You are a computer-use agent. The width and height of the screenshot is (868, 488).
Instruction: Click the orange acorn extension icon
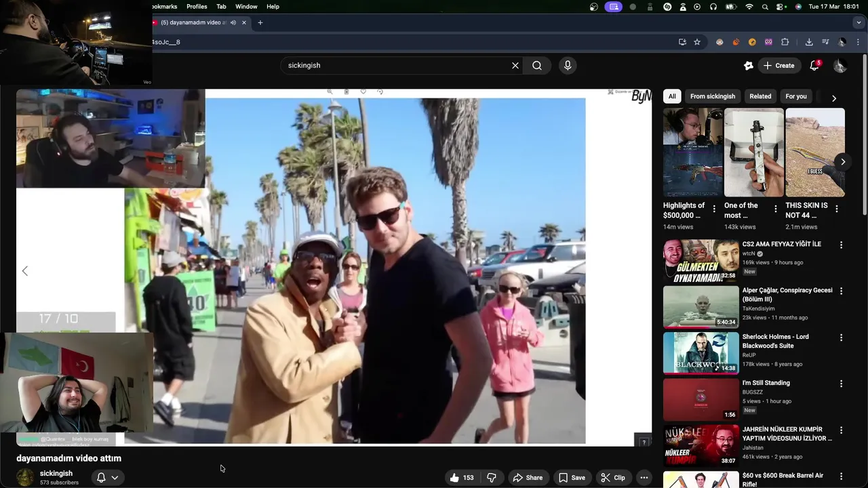coord(736,42)
